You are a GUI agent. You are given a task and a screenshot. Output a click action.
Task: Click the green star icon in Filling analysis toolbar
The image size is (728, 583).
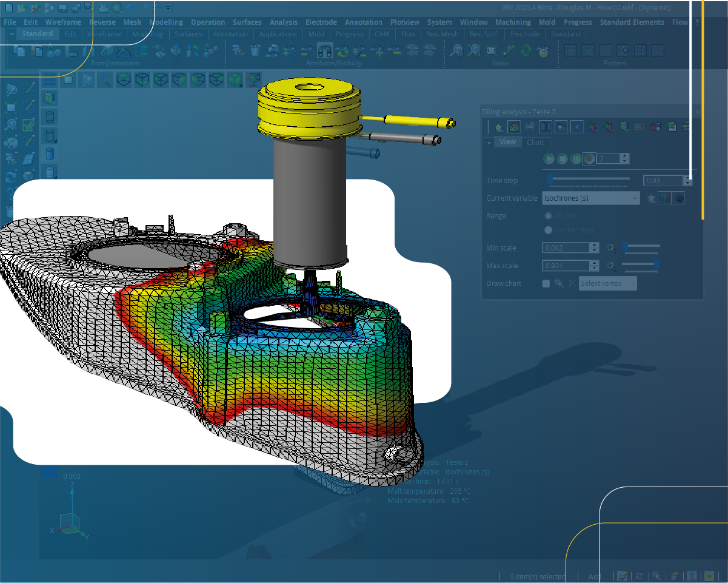(x=498, y=127)
